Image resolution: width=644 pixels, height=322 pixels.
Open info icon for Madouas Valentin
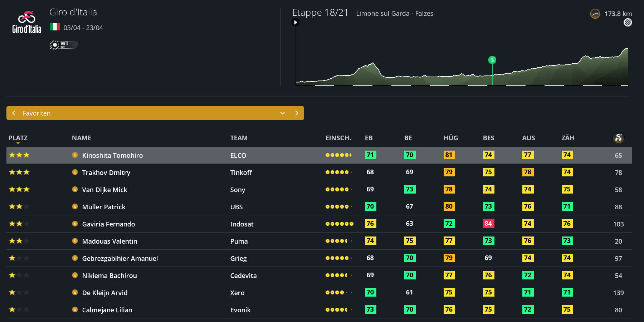[x=75, y=241]
